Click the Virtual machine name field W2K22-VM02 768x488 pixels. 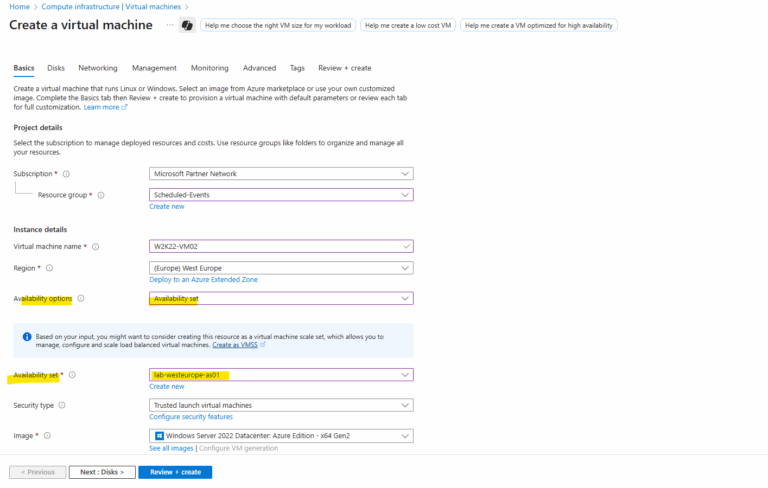(x=281, y=246)
